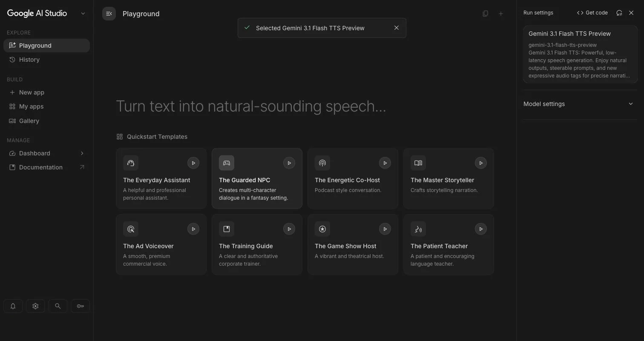
Task: Play The Training Guide template preview
Action: (289, 229)
